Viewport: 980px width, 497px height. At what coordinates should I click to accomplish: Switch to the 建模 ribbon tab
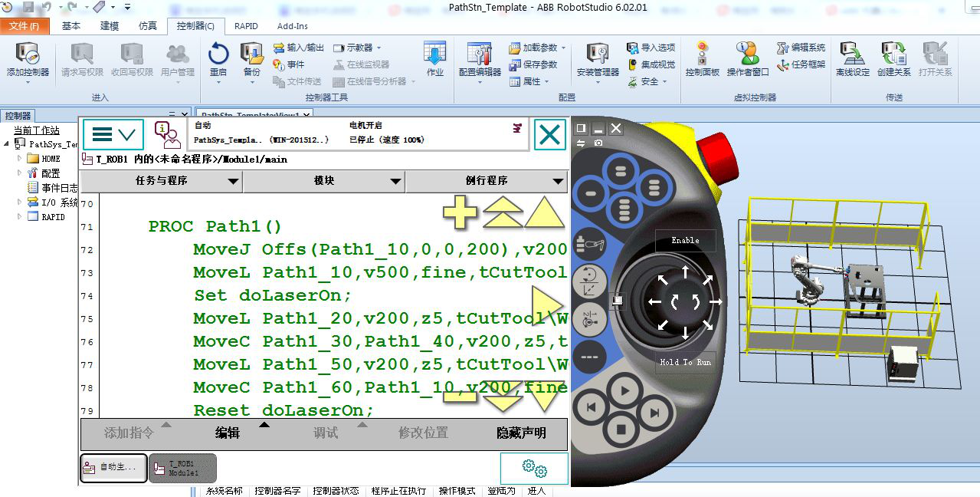pyautogui.click(x=110, y=25)
